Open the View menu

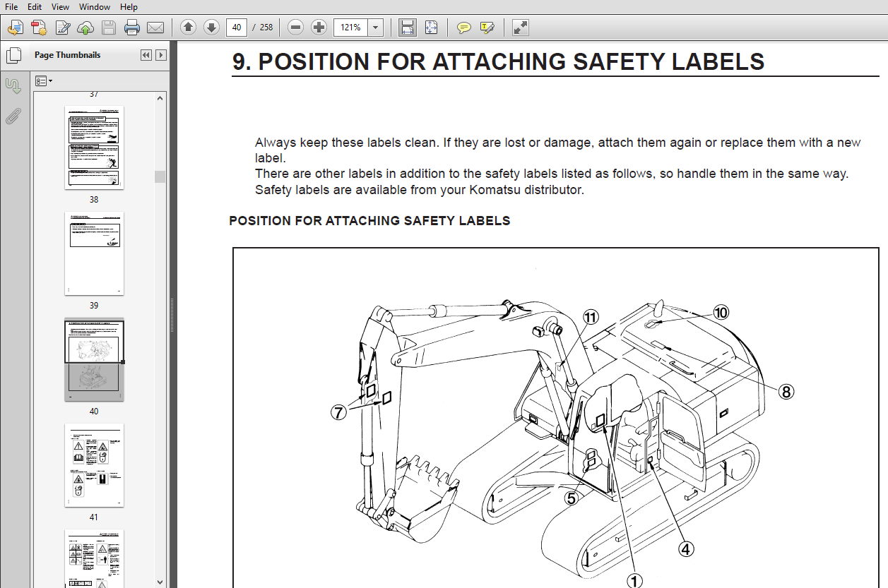pos(60,6)
